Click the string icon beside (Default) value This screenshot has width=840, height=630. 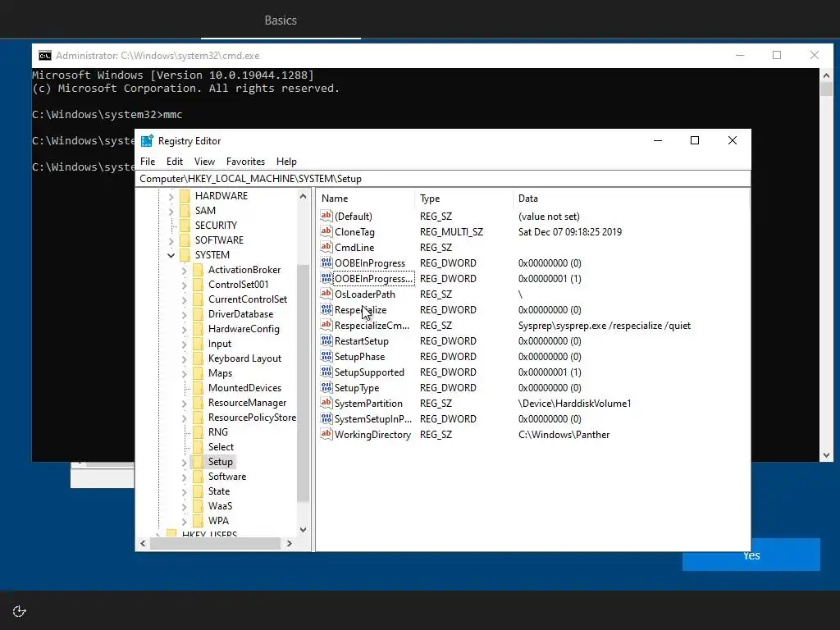coord(326,216)
